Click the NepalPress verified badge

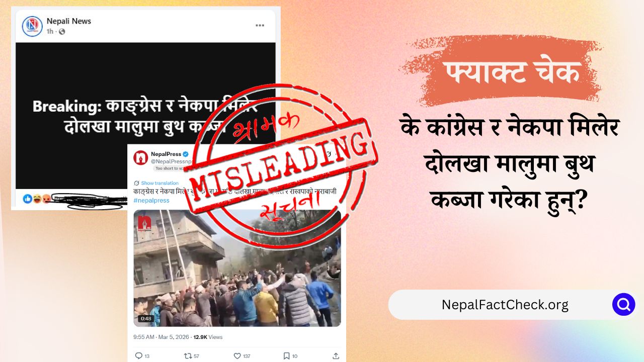coord(185,154)
